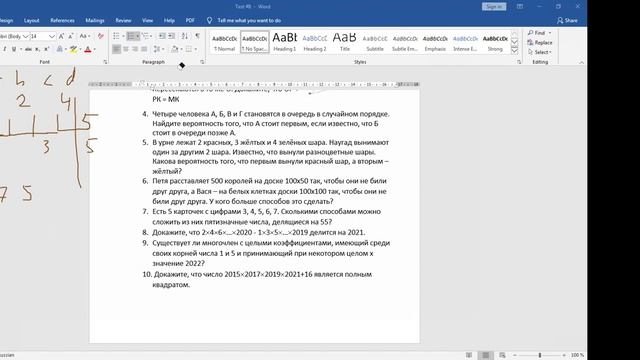Screen dimensions: 640x360
Task: Open the References tab
Action: coord(62,20)
